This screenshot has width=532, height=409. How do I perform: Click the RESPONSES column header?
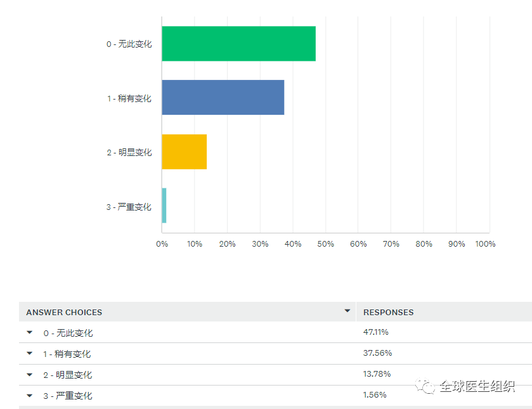click(x=388, y=312)
